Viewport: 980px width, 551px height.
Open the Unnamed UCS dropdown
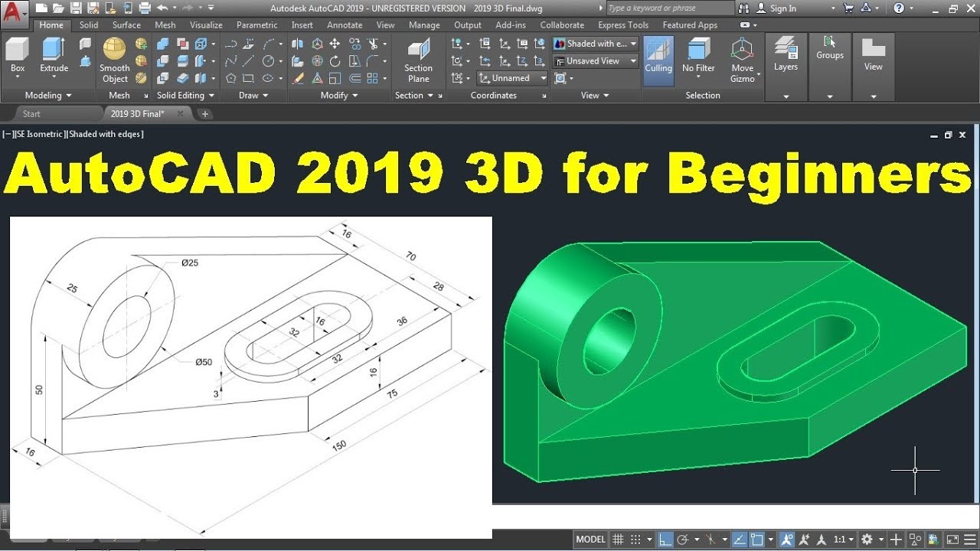point(512,78)
